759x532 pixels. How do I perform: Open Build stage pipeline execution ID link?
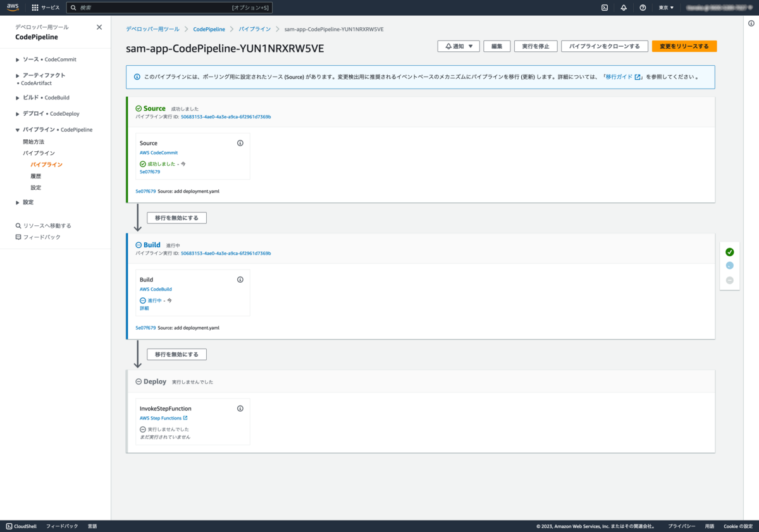click(226, 254)
